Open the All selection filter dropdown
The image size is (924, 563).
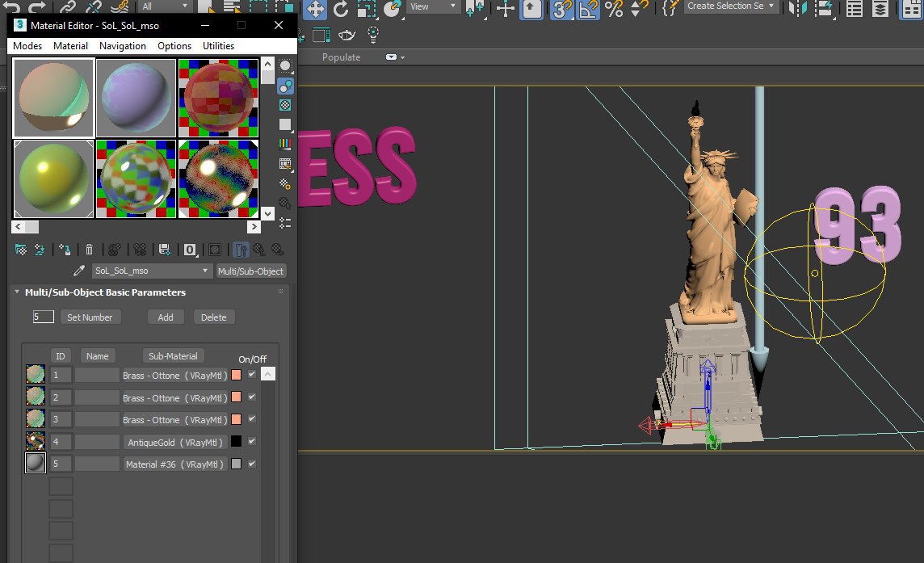[x=165, y=6]
